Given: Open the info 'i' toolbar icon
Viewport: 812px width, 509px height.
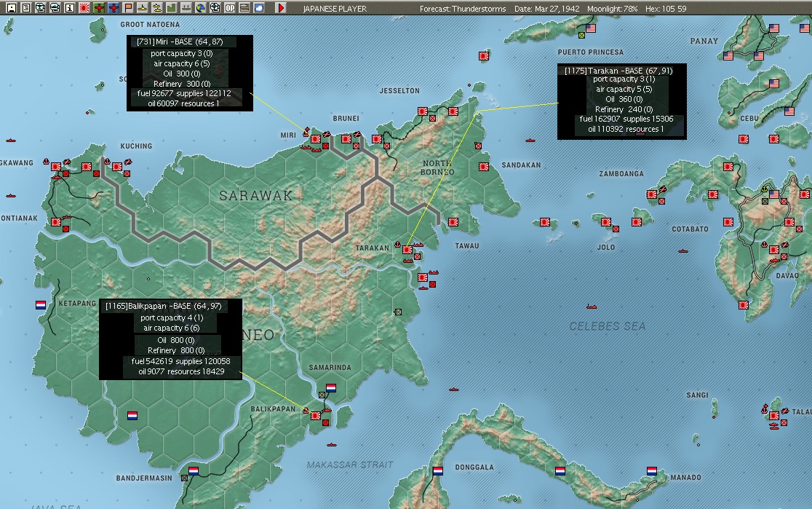Looking at the screenshot, I should 69,8.
